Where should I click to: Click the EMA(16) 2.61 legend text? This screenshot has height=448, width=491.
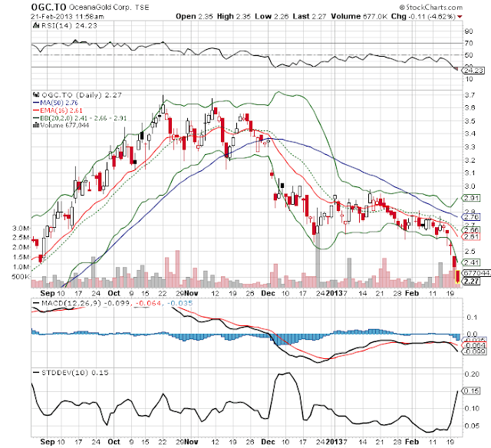pos(61,110)
